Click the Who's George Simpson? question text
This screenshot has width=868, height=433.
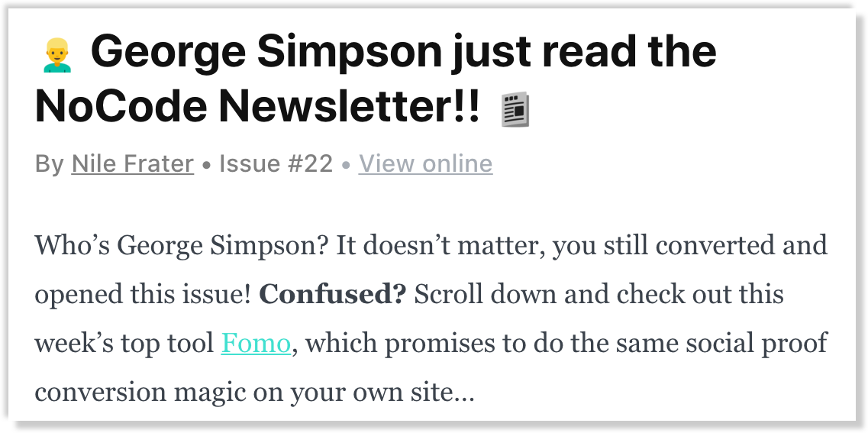(181, 245)
